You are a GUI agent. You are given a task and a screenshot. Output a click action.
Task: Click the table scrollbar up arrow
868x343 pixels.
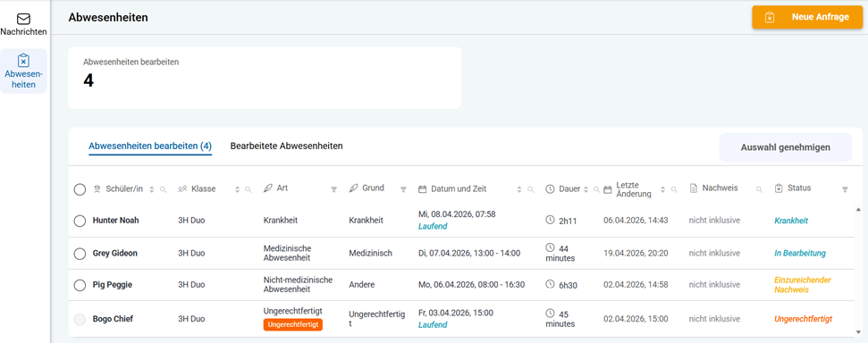(x=858, y=210)
